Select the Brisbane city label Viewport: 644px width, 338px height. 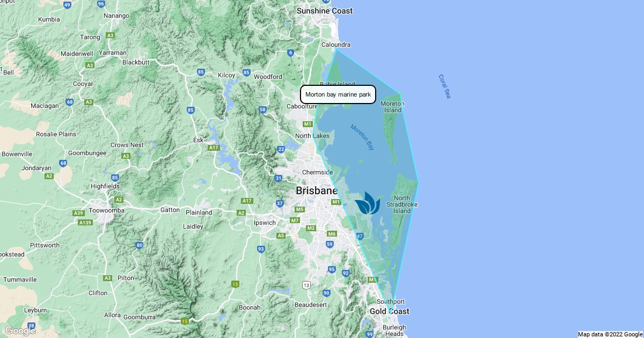tap(317, 190)
